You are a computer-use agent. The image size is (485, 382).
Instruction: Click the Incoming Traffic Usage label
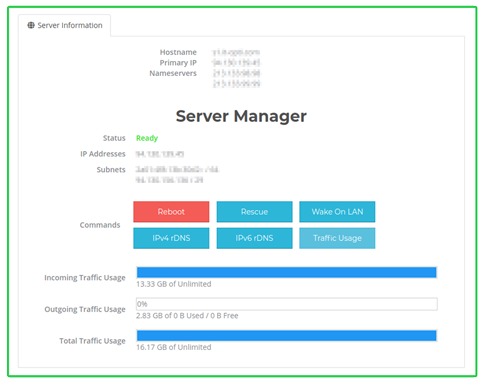pos(85,278)
